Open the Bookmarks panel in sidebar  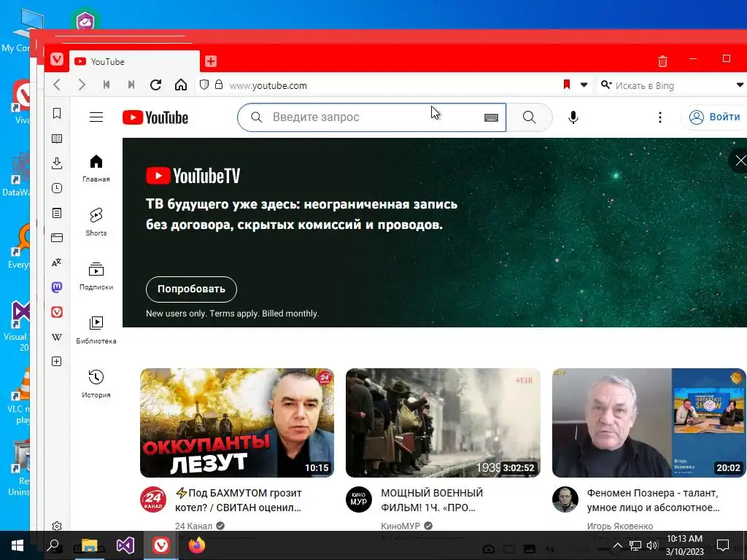pos(57,113)
